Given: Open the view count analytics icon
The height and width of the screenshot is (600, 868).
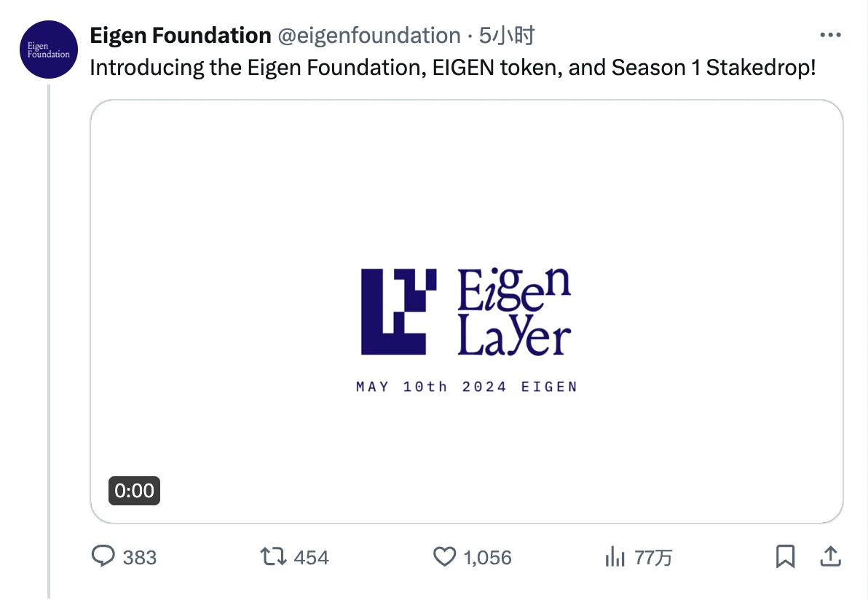Looking at the screenshot, I should coord(615,557).
